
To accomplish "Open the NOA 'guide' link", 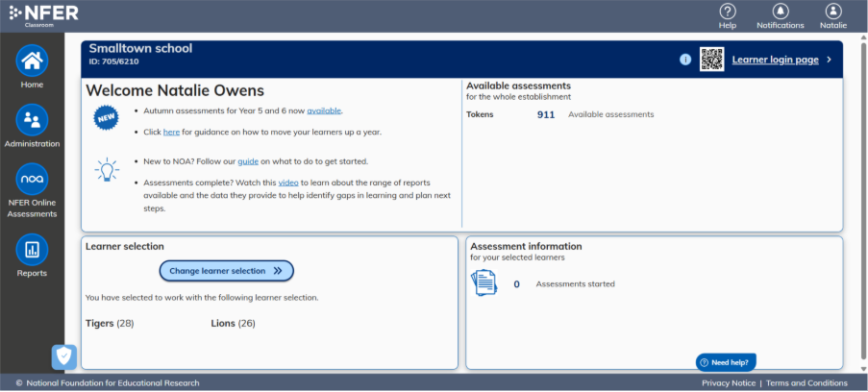I will (x=248, y=161).
